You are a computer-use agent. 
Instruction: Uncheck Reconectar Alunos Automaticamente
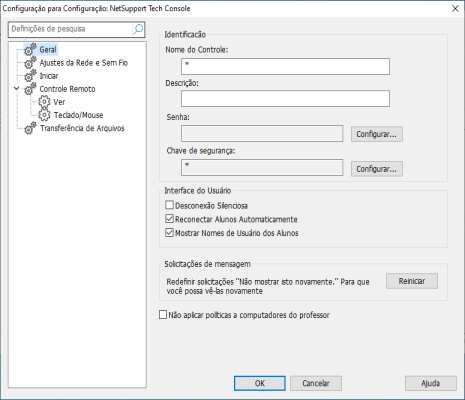click(170, 219)
